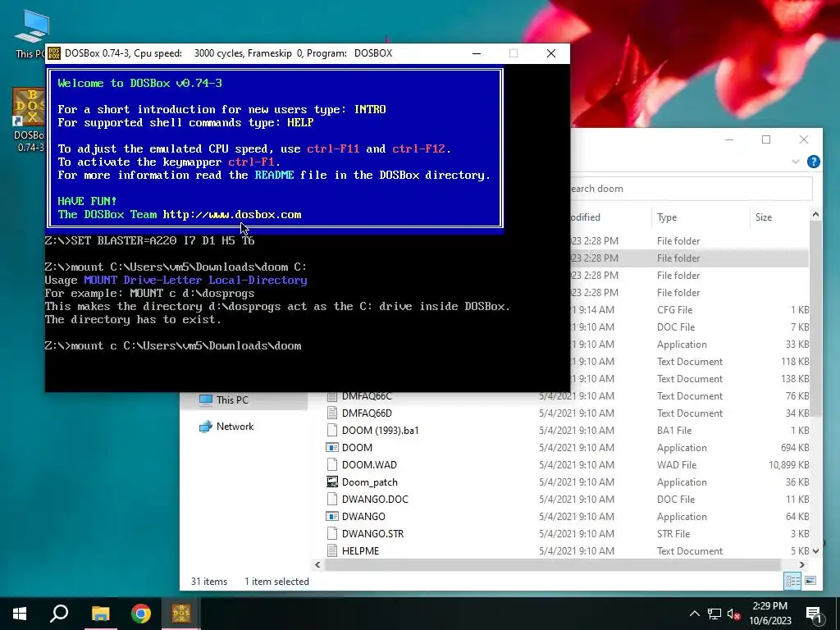Click the DOOM.WAD file icon
This screenshot has width=840, height=630.
(x=332, y=464)
